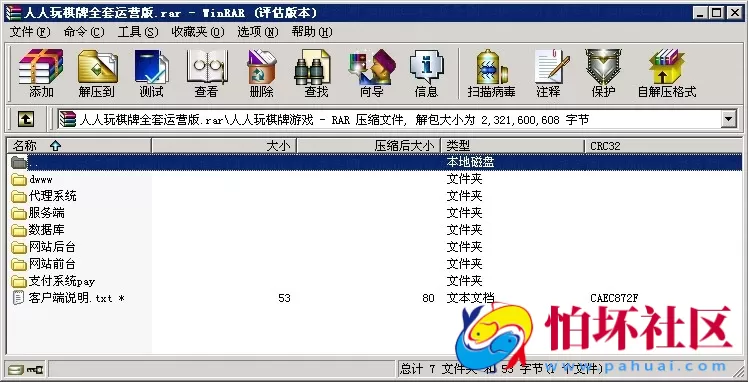
Task: Click the 数据库 folder icon
Action: 19,230
